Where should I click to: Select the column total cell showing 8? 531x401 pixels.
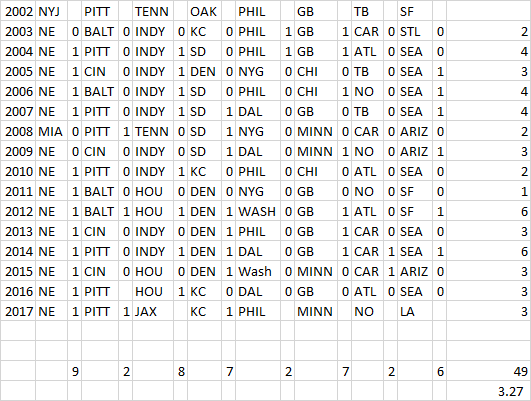180,371
